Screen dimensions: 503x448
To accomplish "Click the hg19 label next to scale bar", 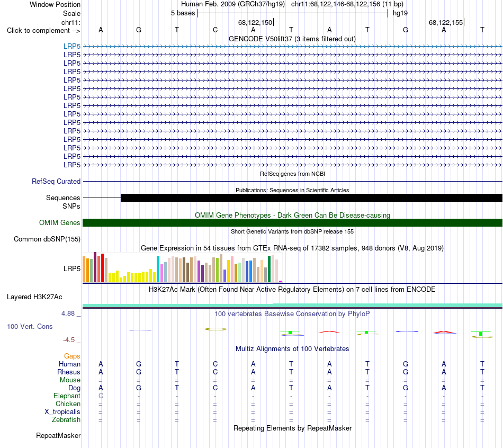I will (400, 13).
